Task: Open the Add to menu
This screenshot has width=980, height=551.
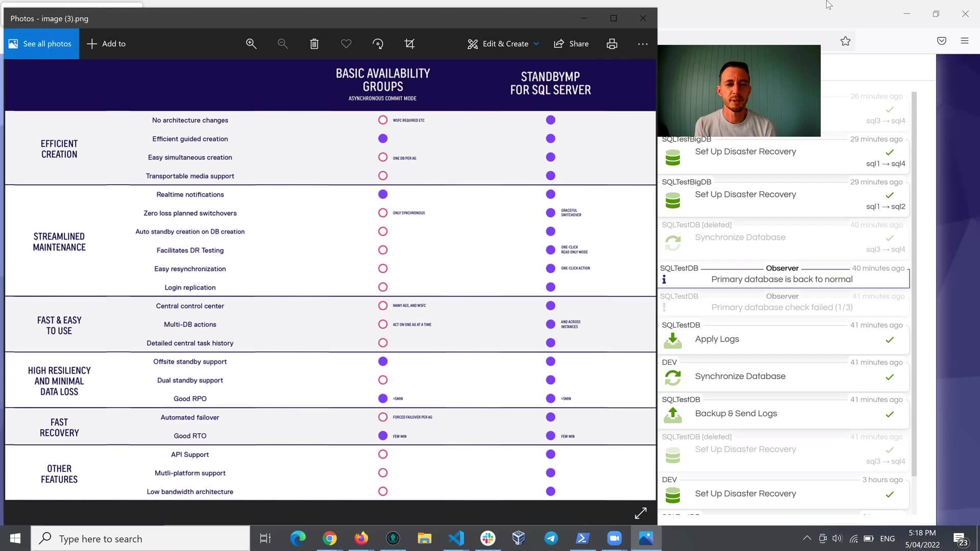Action: (106, 44)
